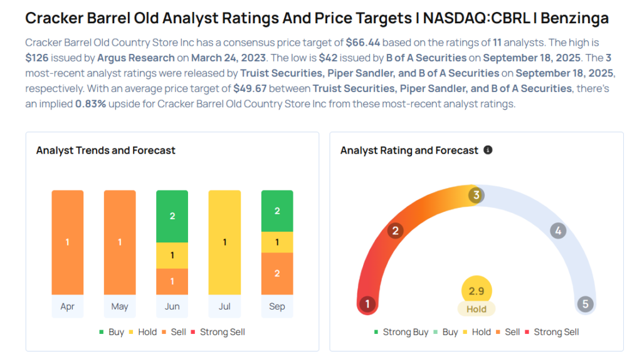Click the April sell bar
This screenshot has height=364, width=642.
[x=67, y=242]
